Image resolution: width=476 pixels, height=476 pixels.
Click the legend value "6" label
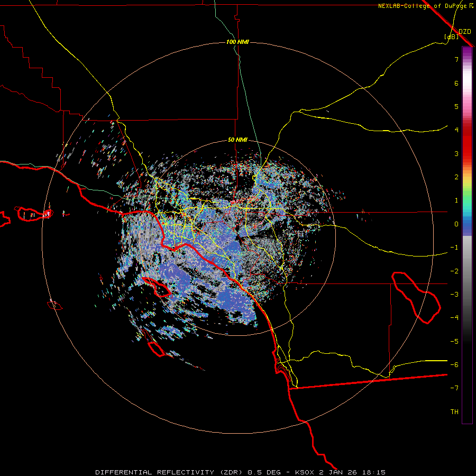(456, 83)
